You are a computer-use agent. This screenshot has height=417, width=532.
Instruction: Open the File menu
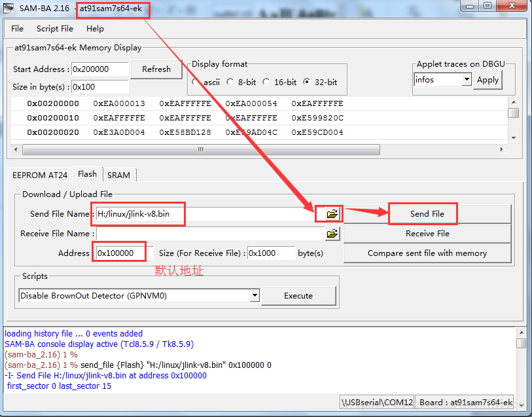tap(17, 29)
